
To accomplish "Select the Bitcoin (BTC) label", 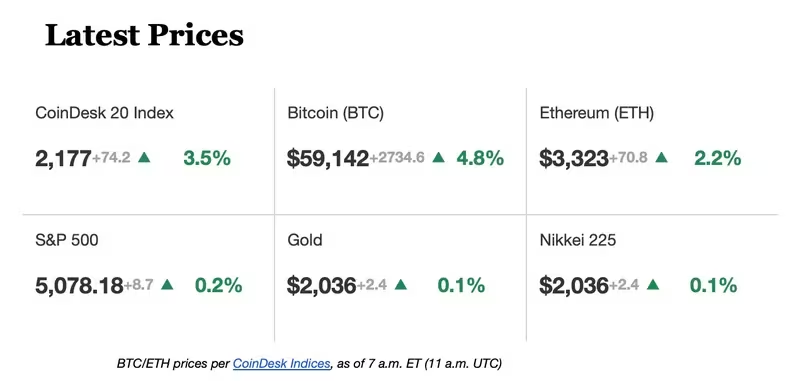I will coord(336,113).
